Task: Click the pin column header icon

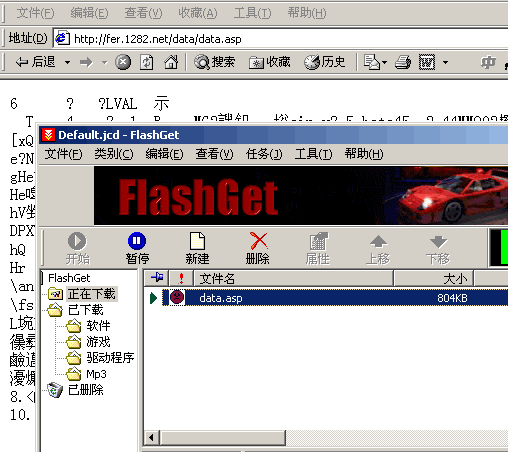Action: 157,277
